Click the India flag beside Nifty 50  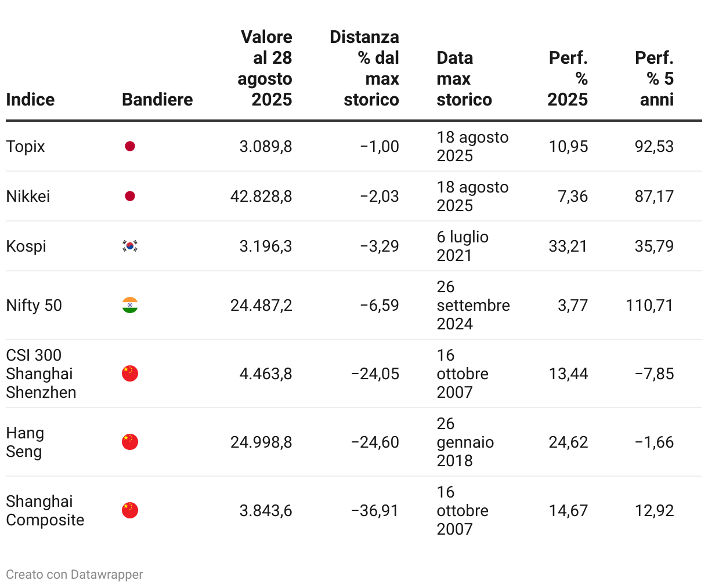130,305
